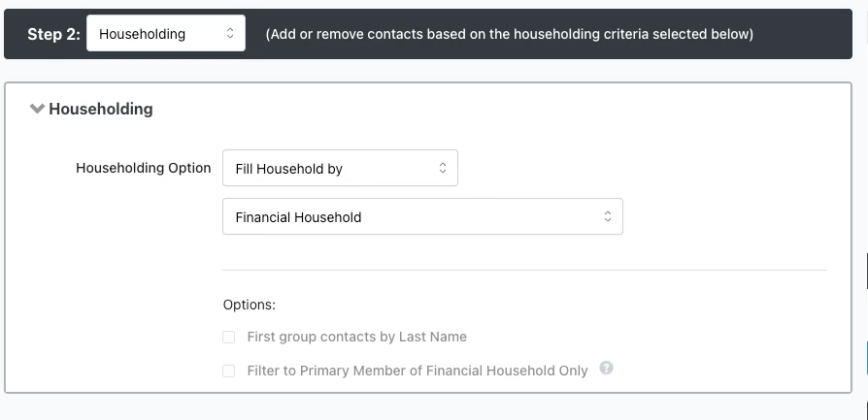Open the Step 2 Householding dropdown
Image resolution: width=868 pixels, height=420 pixels.
coord(165,34)
